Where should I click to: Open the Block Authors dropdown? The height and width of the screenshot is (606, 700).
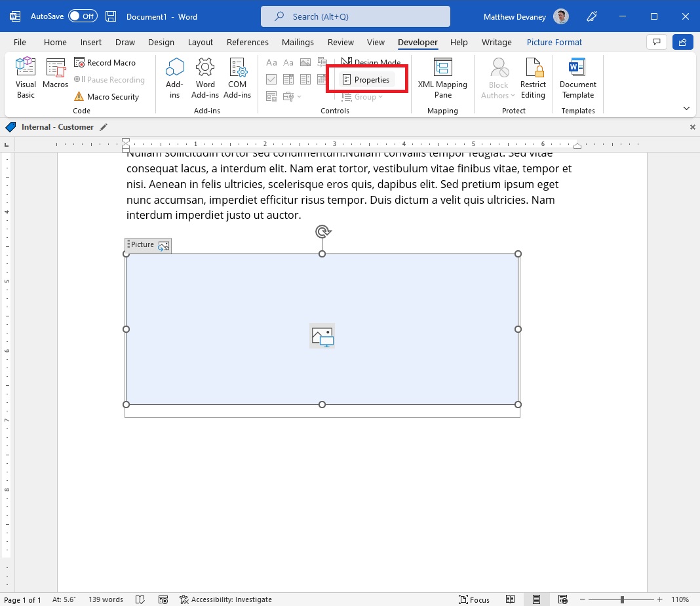click(497, 77)
